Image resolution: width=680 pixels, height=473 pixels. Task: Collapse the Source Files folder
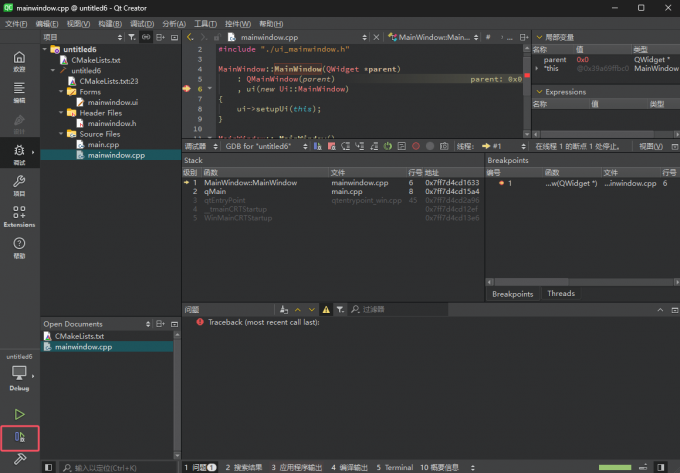tap(59, 134)
